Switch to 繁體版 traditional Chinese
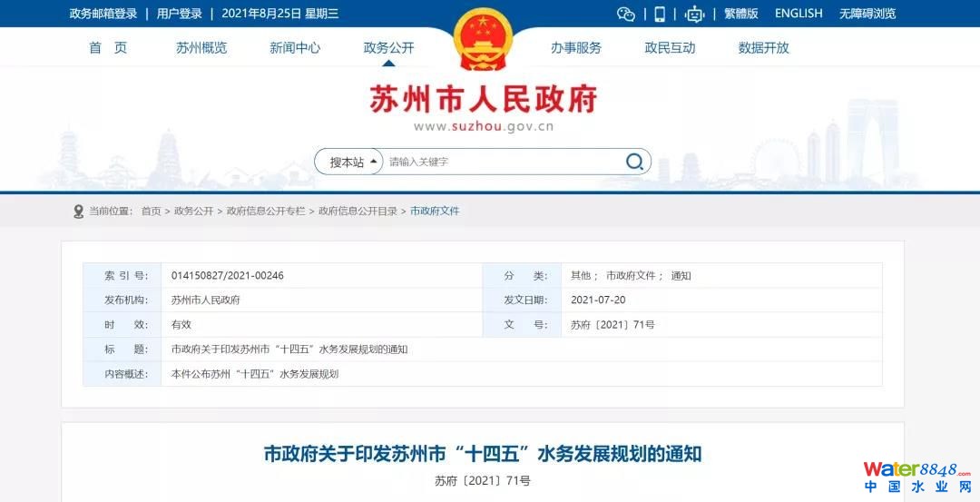The height and width of the screenshot is (502, 980). 740,14
